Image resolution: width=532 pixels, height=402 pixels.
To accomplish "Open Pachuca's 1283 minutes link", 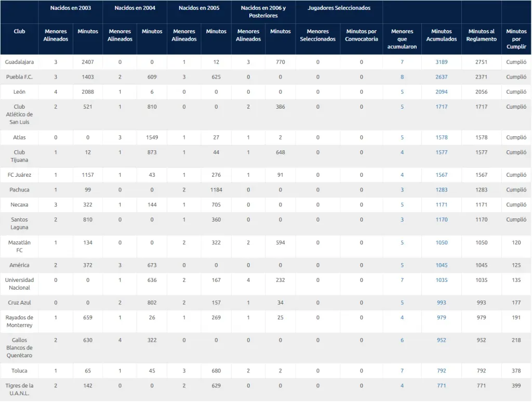I will (x=441, y=190).
